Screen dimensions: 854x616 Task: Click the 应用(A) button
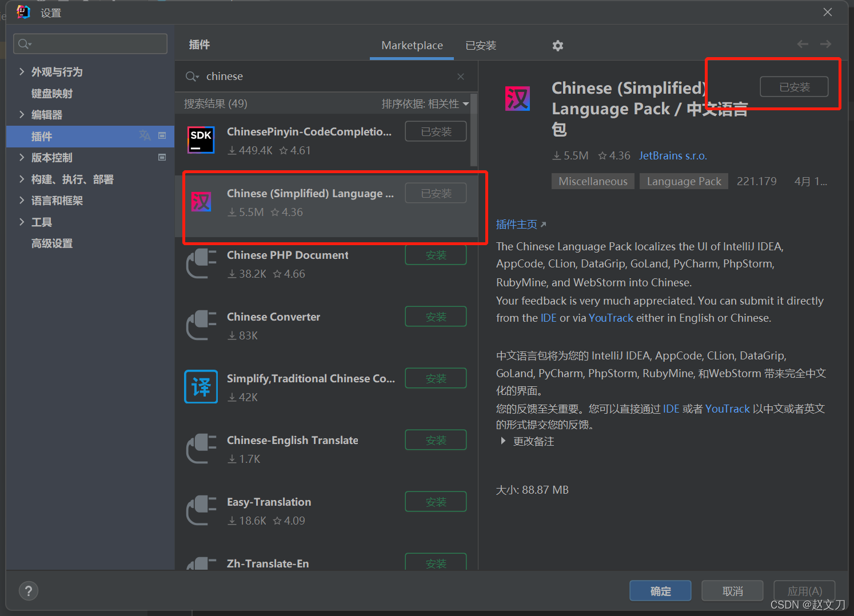click(x=804, y=591)
